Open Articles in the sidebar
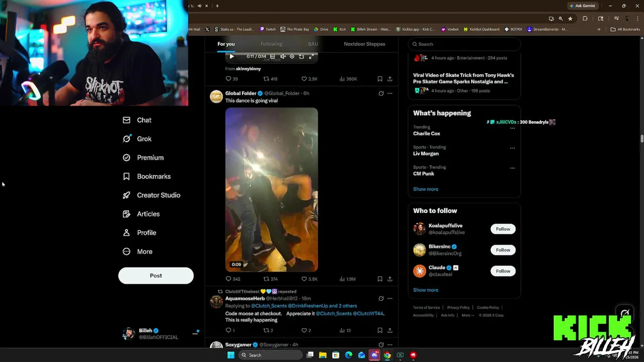 click(141, 214)
